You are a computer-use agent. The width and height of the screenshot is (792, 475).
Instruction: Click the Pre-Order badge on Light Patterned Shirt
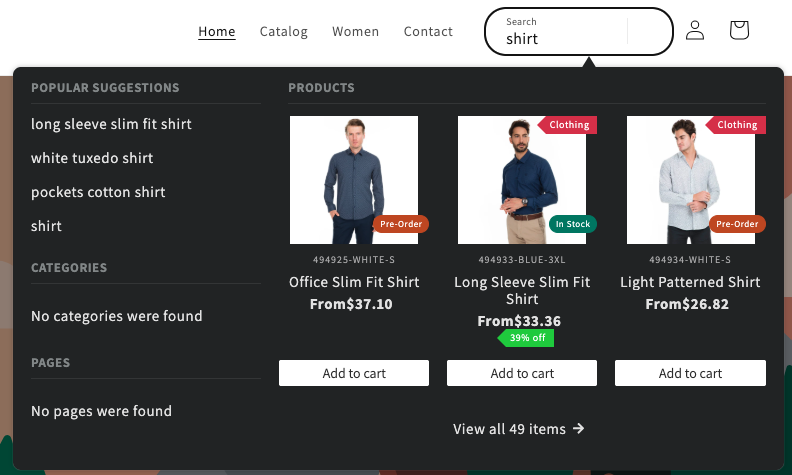pyautogui.click(x=737, y=224)
